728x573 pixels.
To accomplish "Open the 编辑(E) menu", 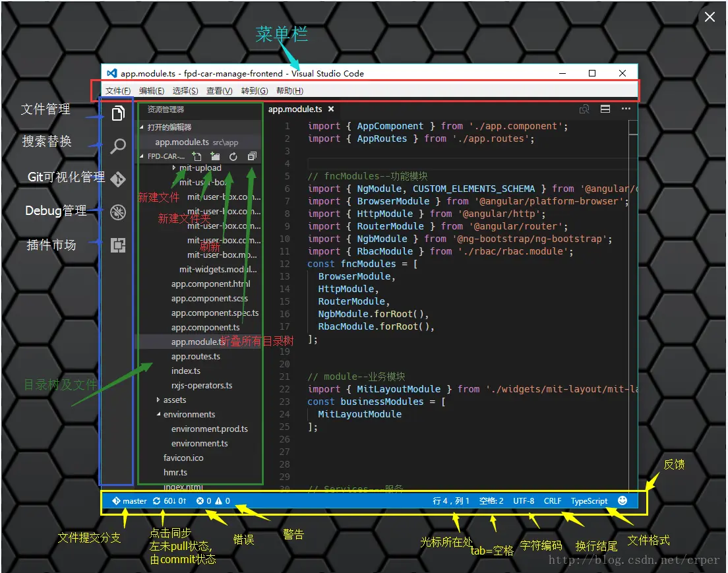I will click(x=152, y=90).
